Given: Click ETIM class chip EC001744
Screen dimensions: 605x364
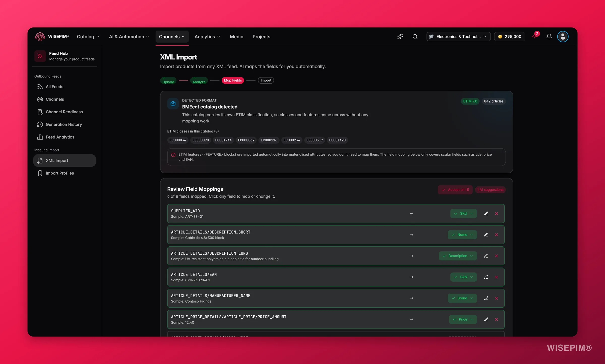Looking at the screenshot, I should (223, 140).
